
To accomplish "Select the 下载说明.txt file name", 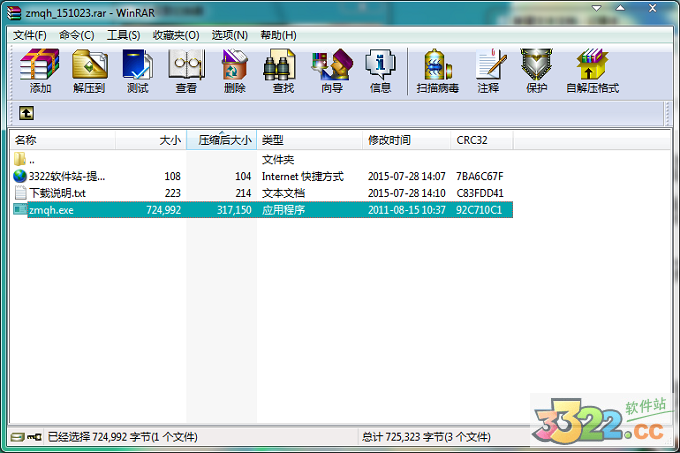I will pyautogui.click(x=57, y=193).
